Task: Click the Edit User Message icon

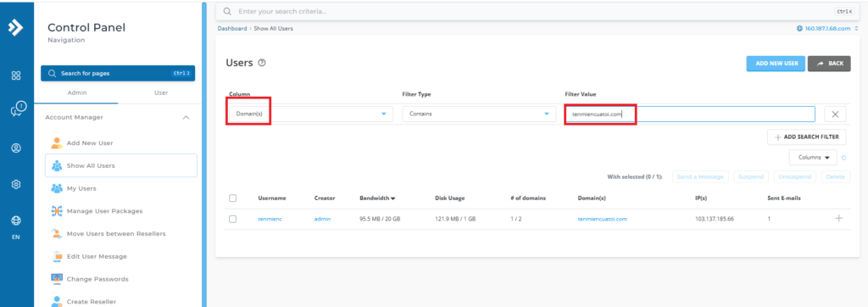Action: click(57, 257)
